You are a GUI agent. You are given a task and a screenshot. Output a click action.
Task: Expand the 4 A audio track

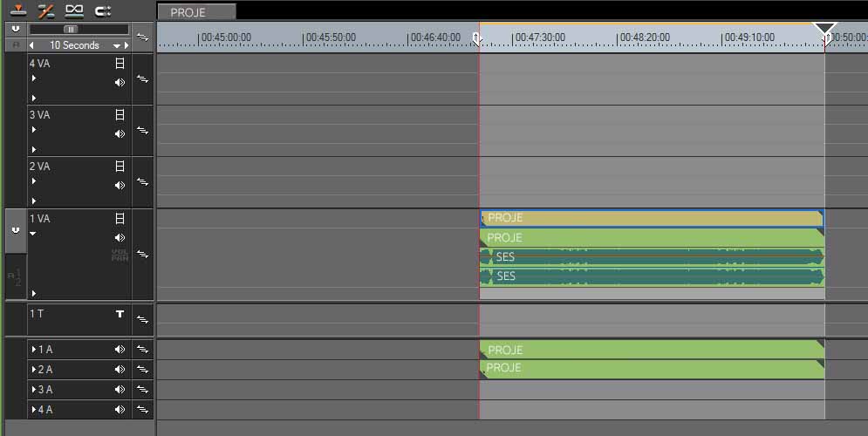point(34,410)
